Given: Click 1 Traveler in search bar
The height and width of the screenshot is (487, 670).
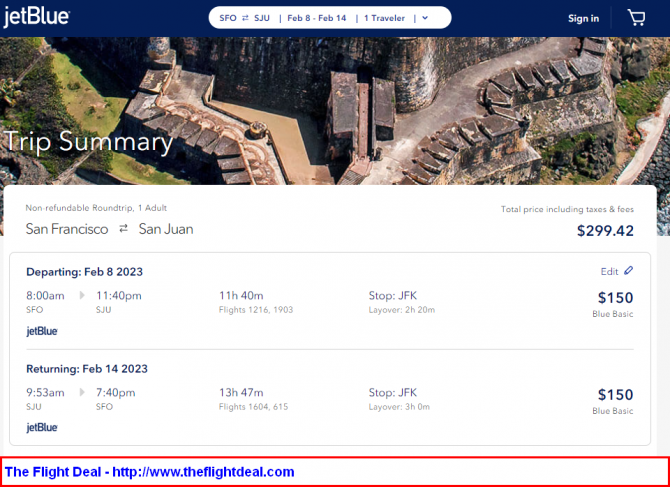Looking at the screenshot, I should click(x=384, y=18).
